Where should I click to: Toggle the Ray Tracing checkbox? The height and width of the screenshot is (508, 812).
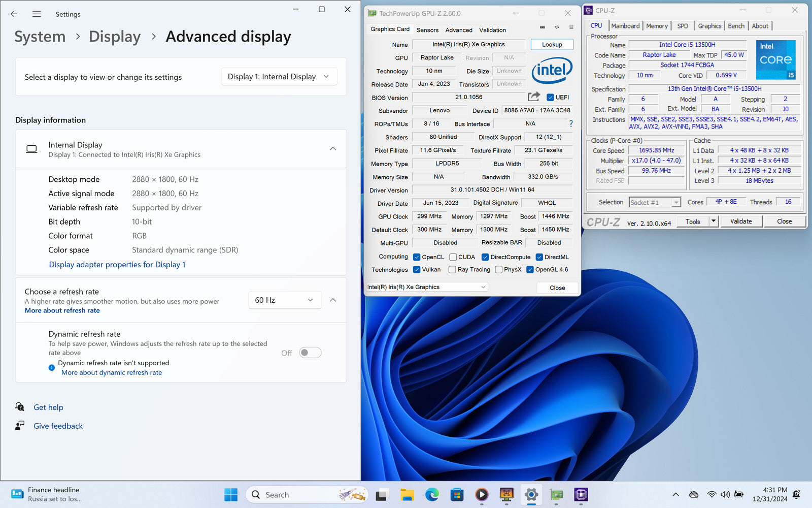[452, 270]
